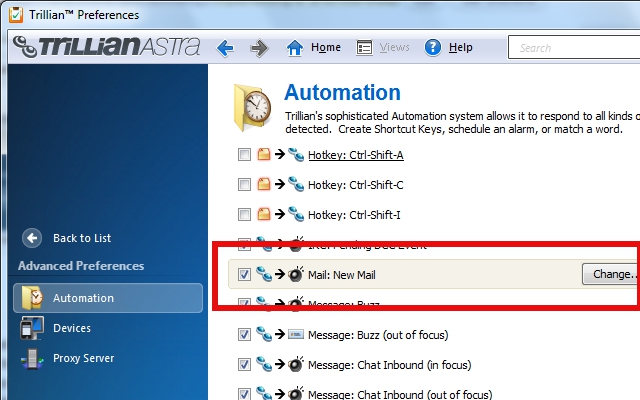640x400 pixels.
Task: Click Trillian event icon for Mail: New Mail
Action: pyautogui.click(x=264, y=274)
